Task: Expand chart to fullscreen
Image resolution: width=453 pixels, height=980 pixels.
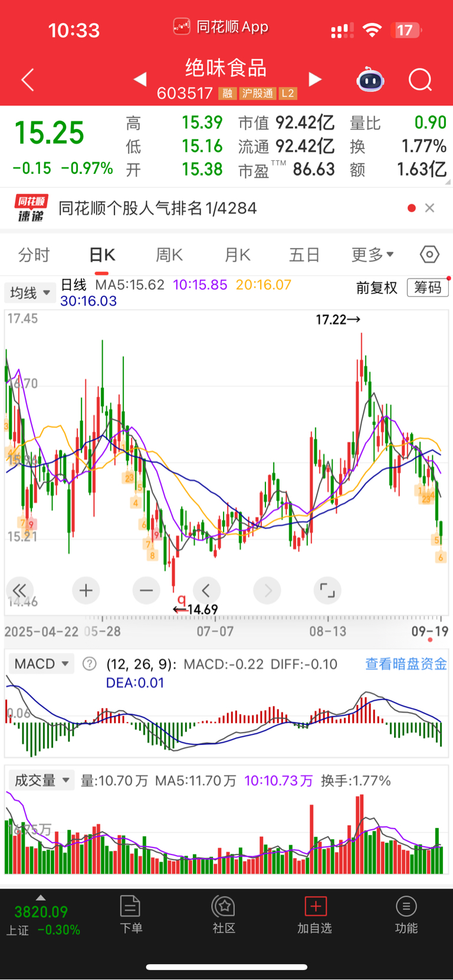Action: (327, 590)
